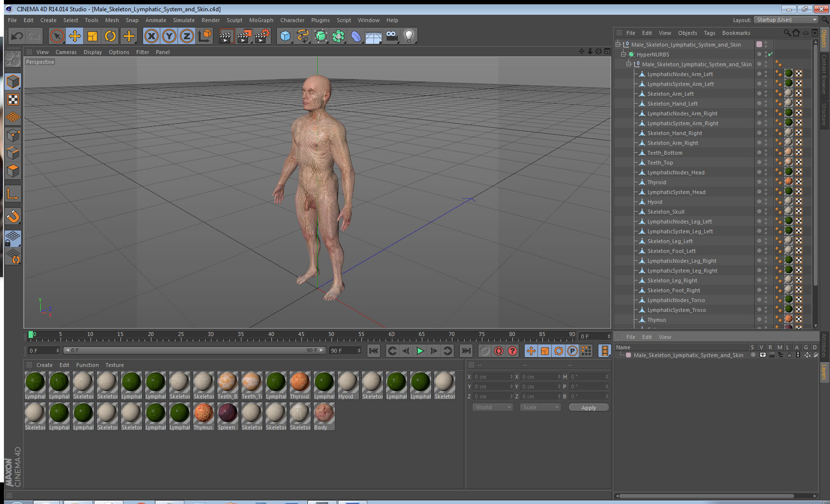Toggle position keyframe recording
The image size is (830, 504).
click(531, 351)
